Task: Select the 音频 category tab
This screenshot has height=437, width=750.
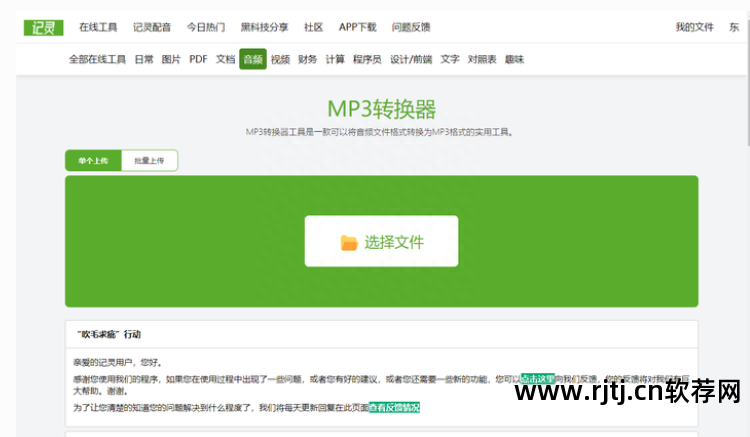Action: coord(252,59)
